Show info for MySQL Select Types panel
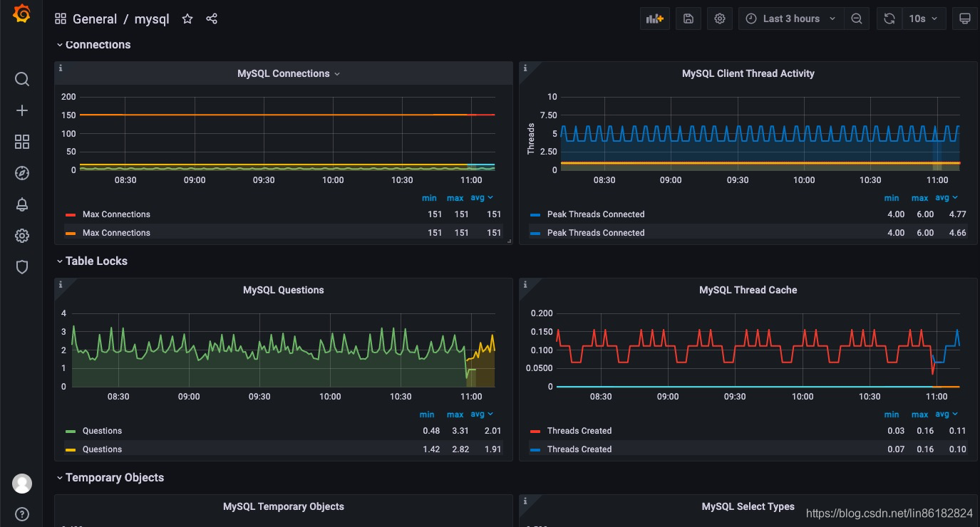The height and width of the screenshot is (527, 980). click(x=525, y=501)
